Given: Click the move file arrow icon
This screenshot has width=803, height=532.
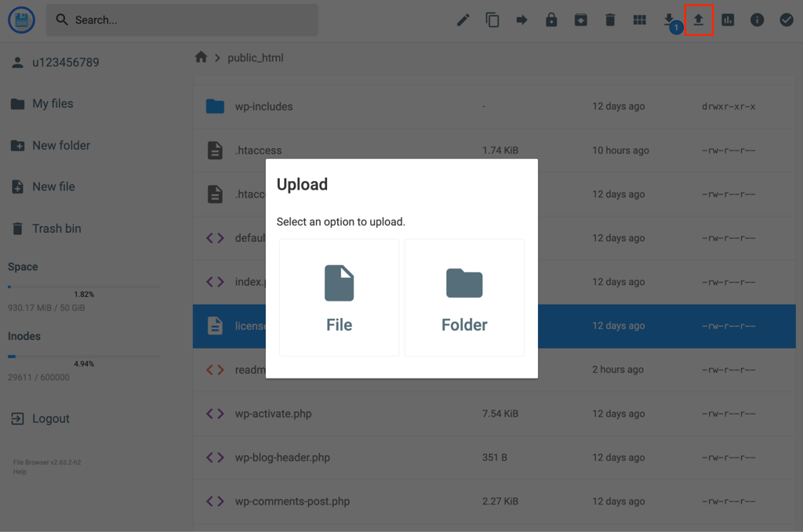Looking at the screenshot, I should (521, 20).
